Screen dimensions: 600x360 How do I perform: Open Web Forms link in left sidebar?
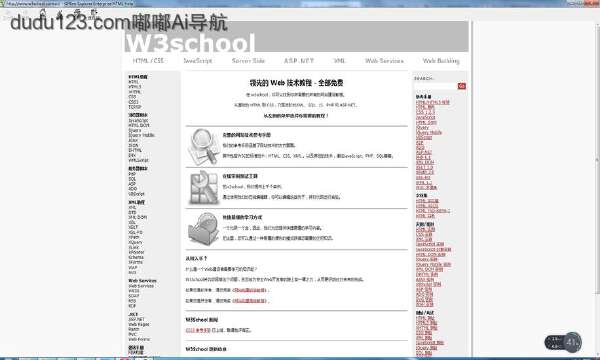click(139, 339)
